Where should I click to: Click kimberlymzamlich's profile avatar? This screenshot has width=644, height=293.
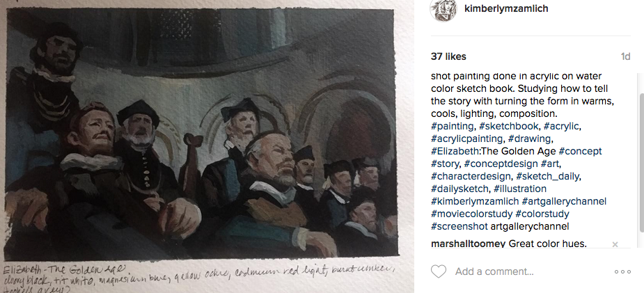pos(443,10)
